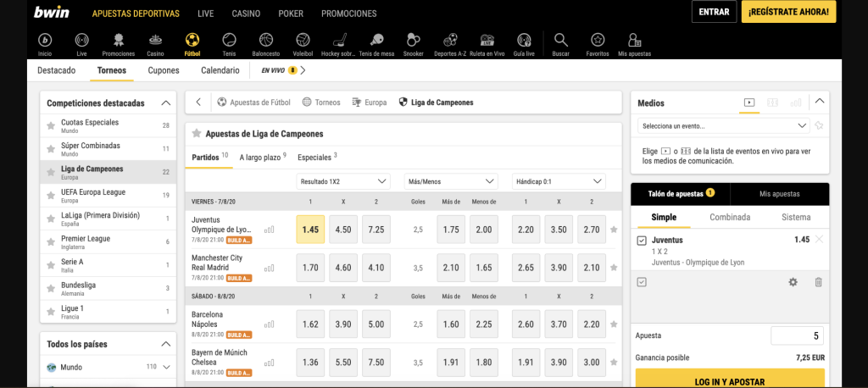Collapse the Todos los países section

(165, 344)
